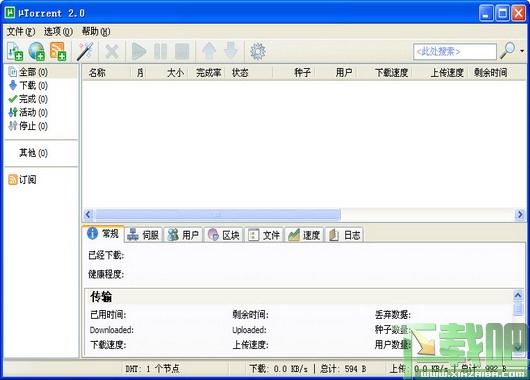The width and height of the screenshot is (530, 380).
Task: Select 活动 (0) category in the sidebar
Action: [28, 112]
